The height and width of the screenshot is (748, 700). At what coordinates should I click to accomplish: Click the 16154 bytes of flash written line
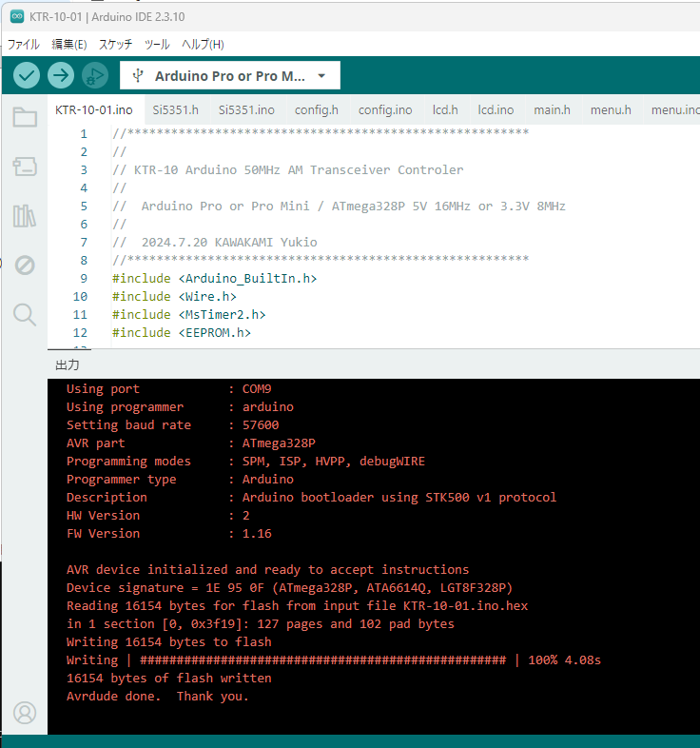(x=168, y=679)
